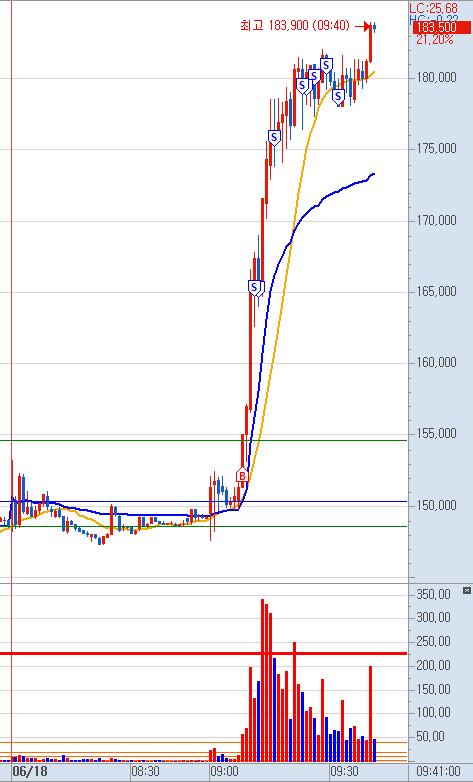Screen dimensions: 473x782
Task: Click the 150,00 volume axis label
Action: (x=434, y=689)
